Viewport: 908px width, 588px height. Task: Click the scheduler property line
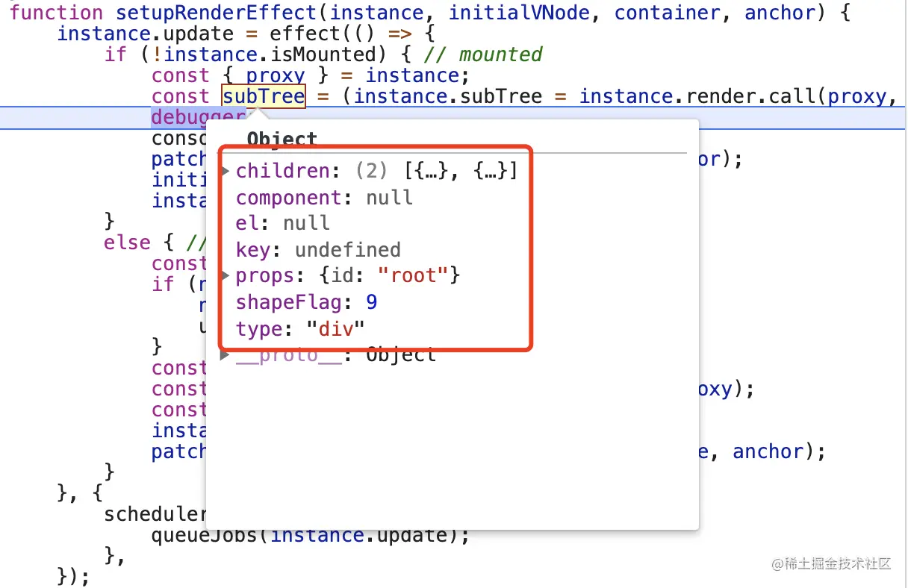tap(155, 514)
